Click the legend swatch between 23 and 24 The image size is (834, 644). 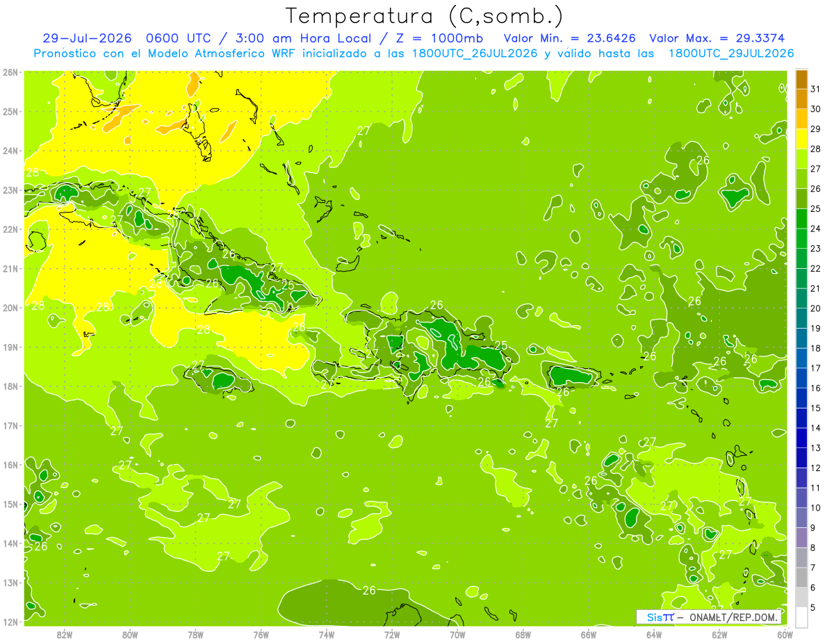click(x=801, y=238)
